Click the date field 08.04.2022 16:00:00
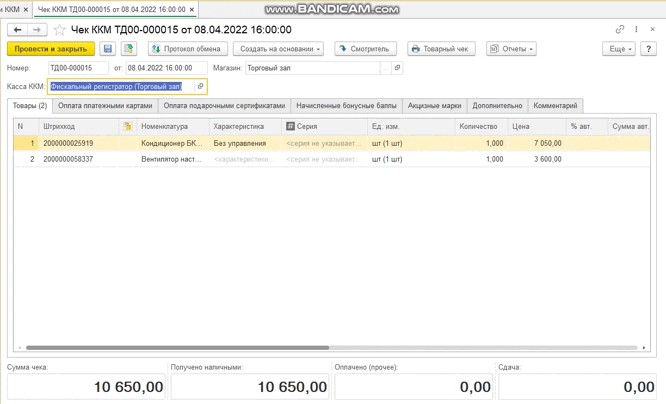 [166, 68]
